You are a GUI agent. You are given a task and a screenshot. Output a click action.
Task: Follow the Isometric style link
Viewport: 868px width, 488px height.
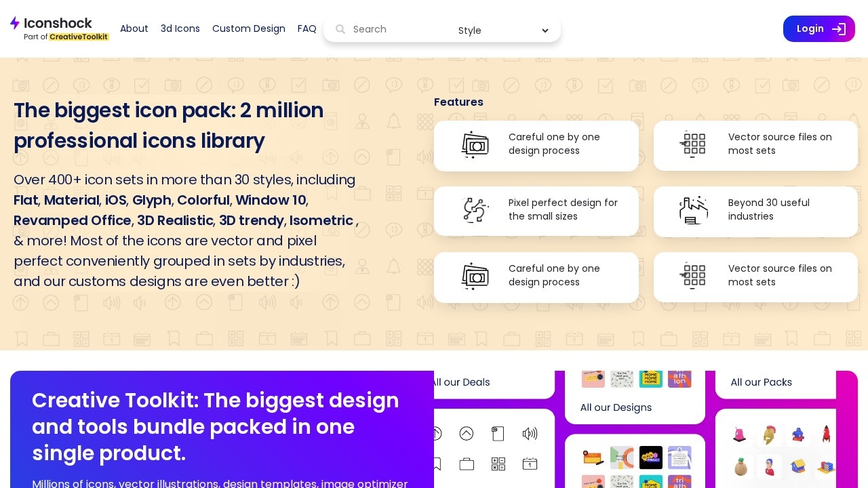321,220
